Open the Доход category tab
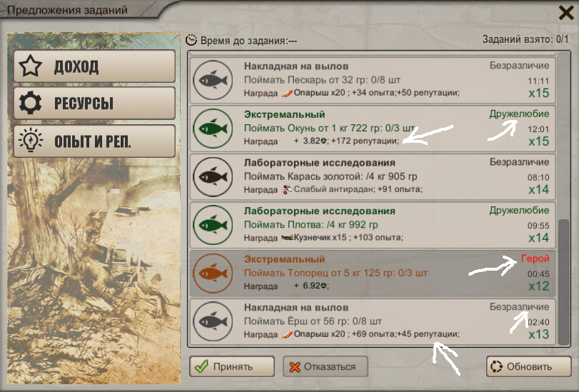Viewport: 579px width, 392px height. click(x=94, y=66)
